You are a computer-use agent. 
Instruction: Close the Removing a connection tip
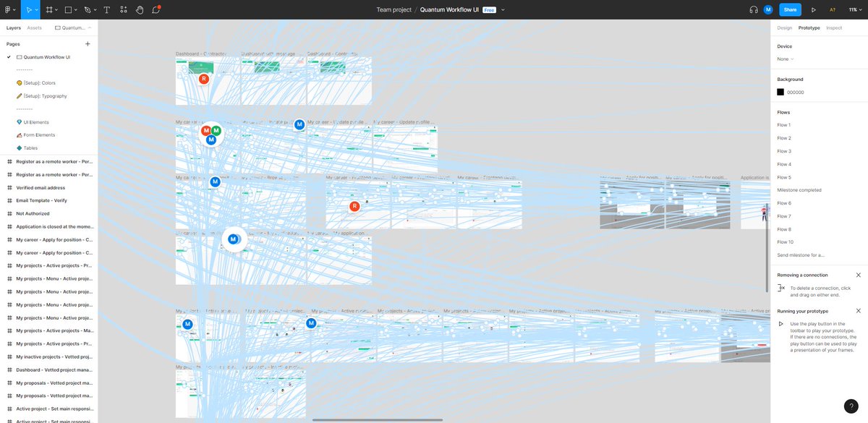859,275
